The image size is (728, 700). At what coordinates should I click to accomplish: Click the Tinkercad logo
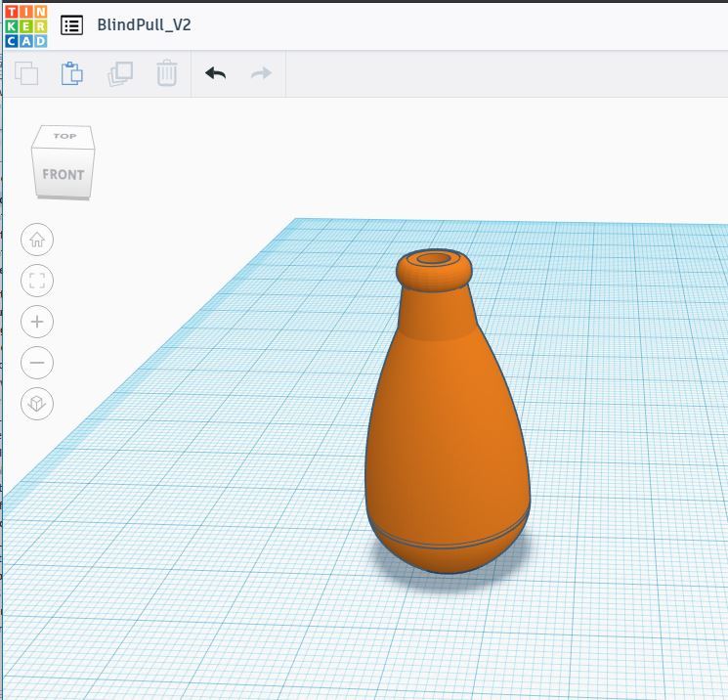pos(26,26)
